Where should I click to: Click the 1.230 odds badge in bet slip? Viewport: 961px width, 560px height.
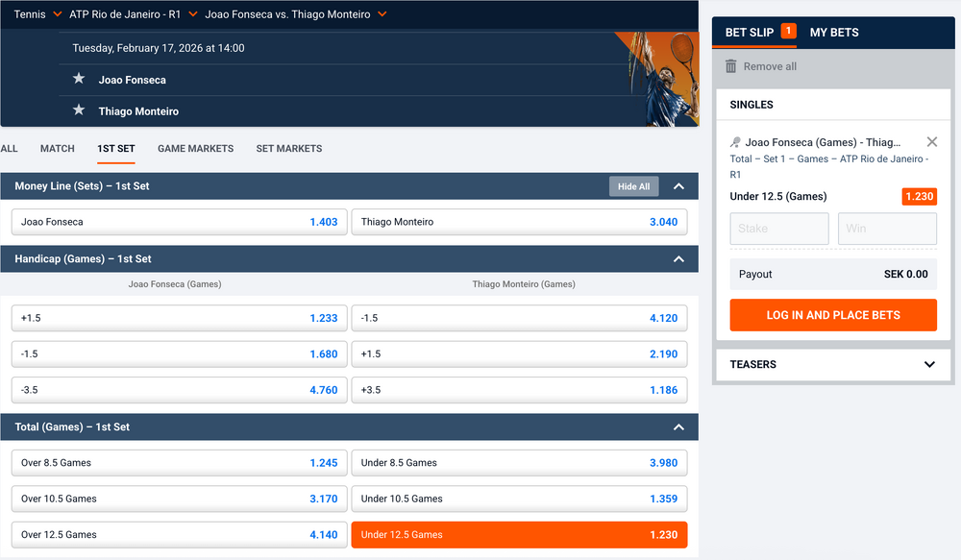pyautogui.click(x=920, y=196)
